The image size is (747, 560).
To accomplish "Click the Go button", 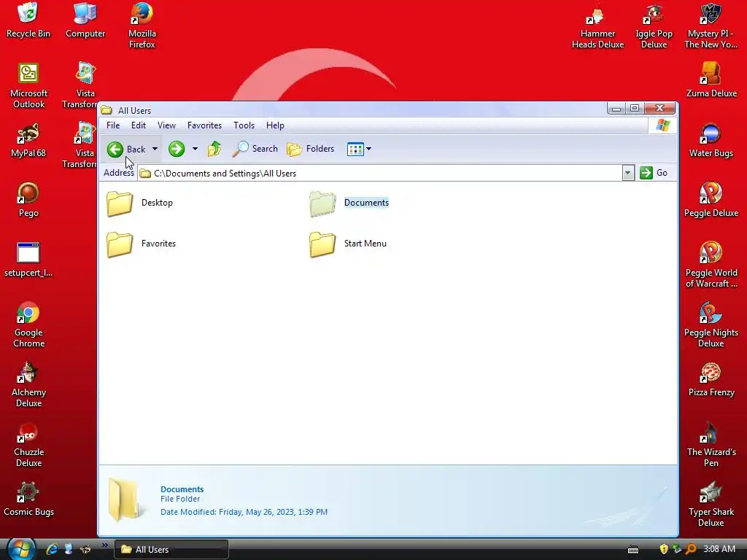I will point(653,173).
